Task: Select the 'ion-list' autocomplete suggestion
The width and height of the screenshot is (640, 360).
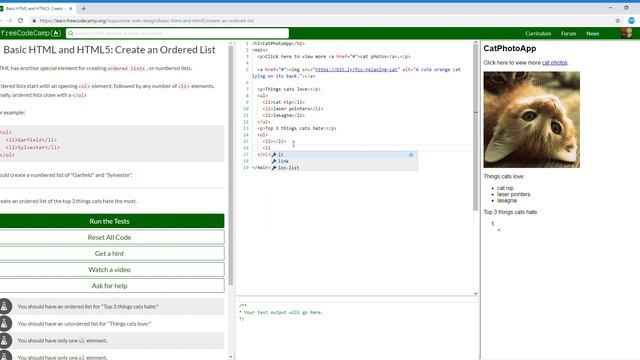Action: [344, 168]
